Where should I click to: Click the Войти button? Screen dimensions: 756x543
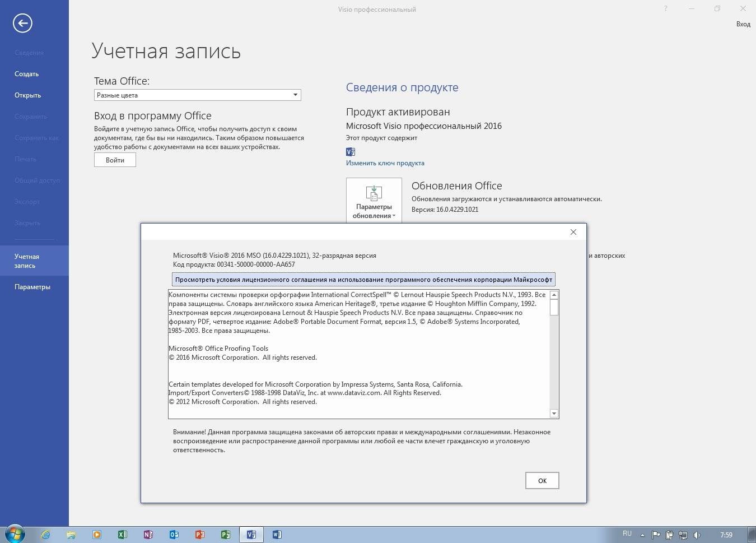(x=115, y=160)
